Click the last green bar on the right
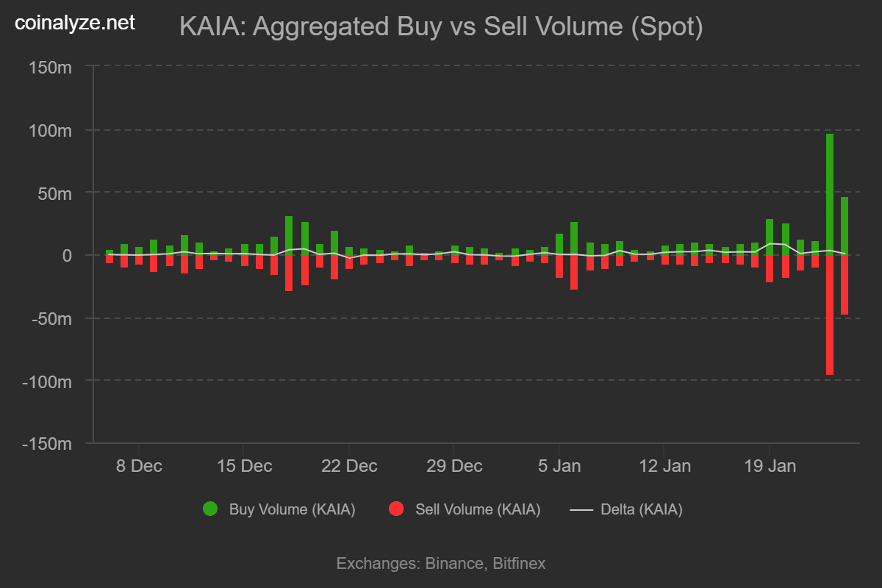Image resolution: width=882 pixels, height=588 pixels. [x=845, y=226]
